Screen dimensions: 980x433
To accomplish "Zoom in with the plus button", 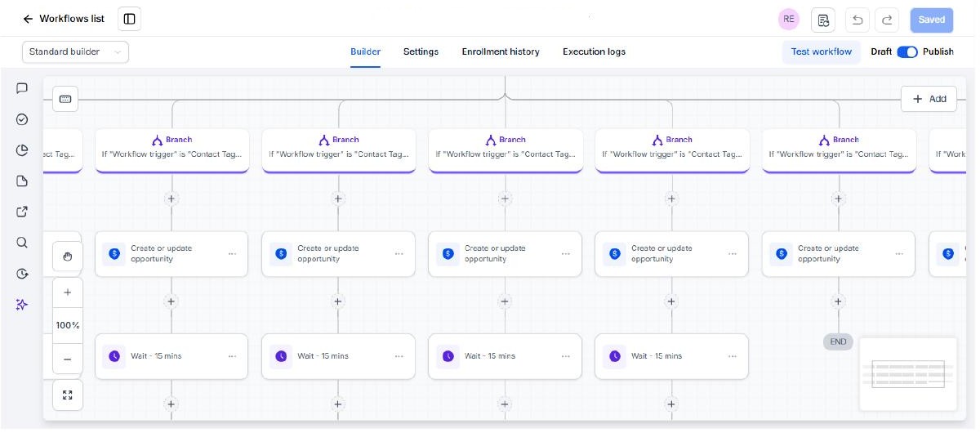I will (67, 292).
